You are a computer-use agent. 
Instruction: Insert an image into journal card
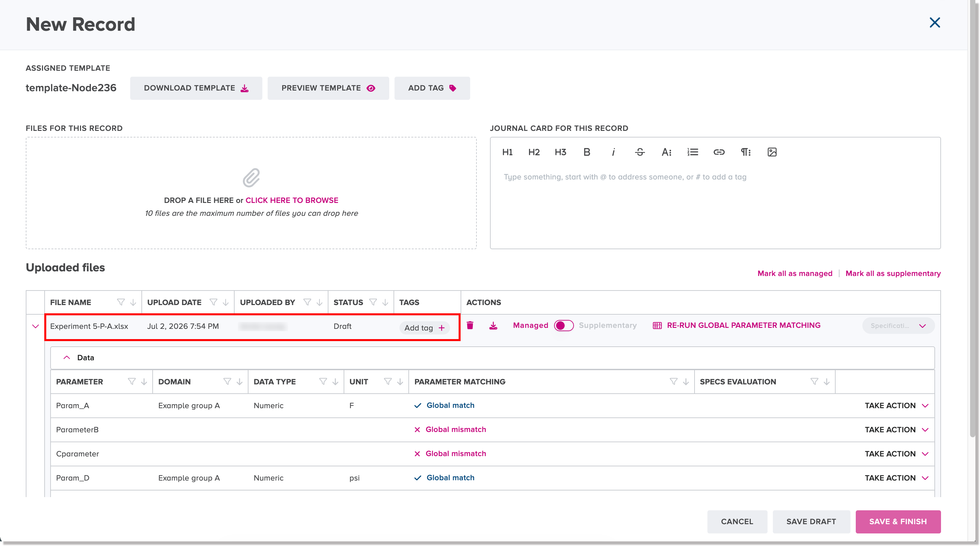coord(772,152)
